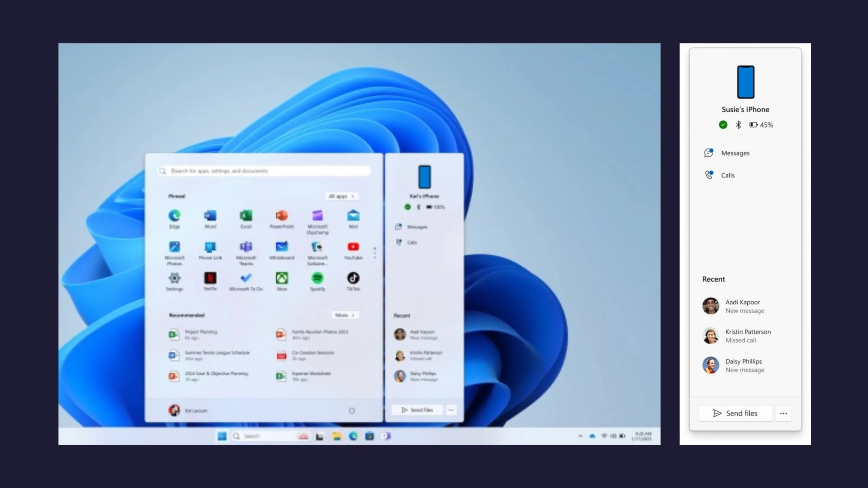Open Kristin Patterson missed call in Susie's iPhone panel
The height and width of the screenshot is (488, 868).
click(736, 335)
